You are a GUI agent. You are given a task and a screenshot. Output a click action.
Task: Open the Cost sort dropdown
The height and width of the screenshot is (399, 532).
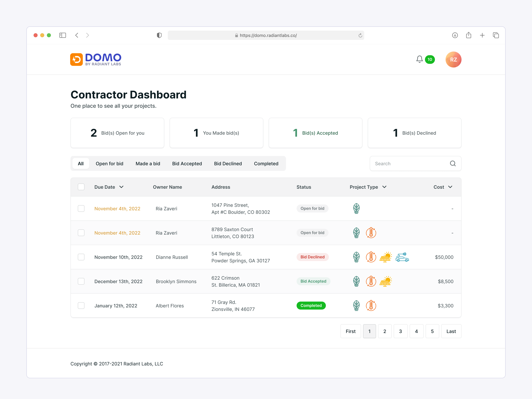[450, 187]
